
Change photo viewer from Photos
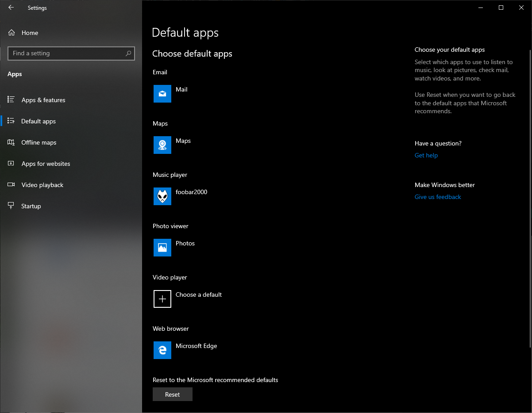pyautogui.click(x=185, y=243)
